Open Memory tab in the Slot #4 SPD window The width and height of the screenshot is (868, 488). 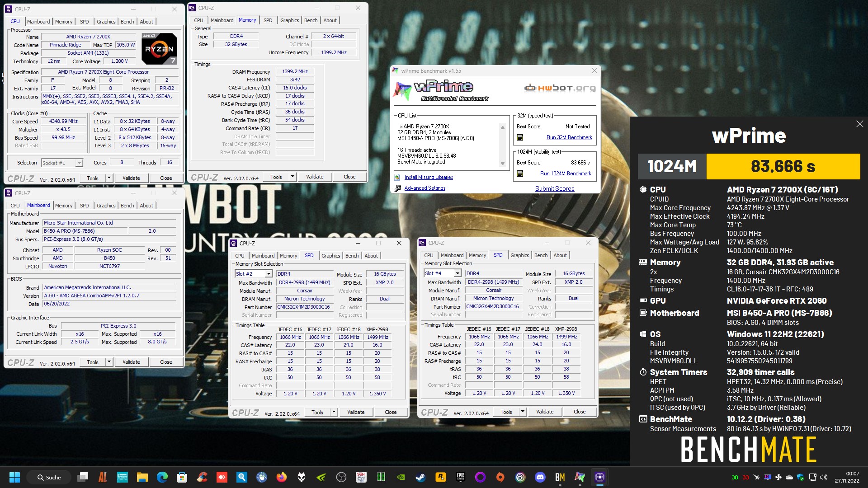477,255
